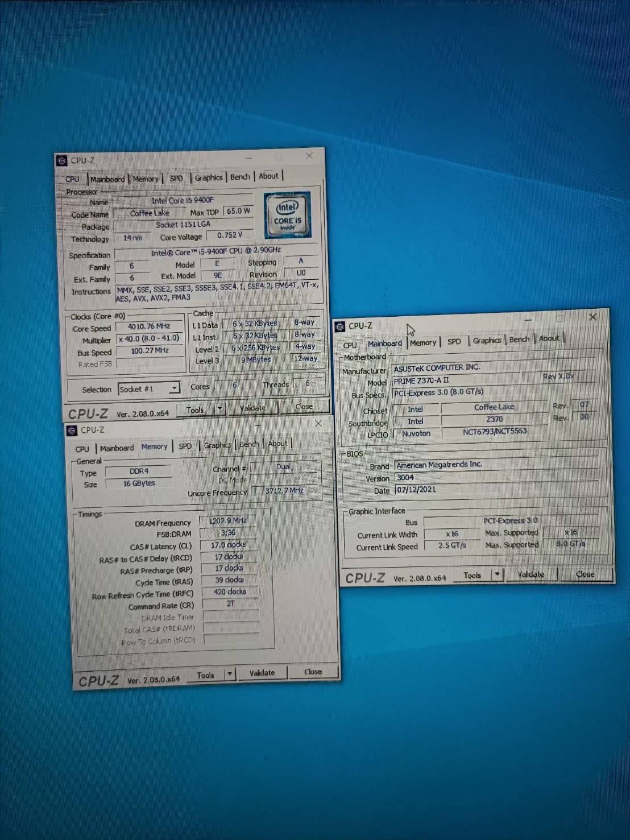Click the Core Speed value 4010.76 MHz
The width and height of the screenshot is (630, 840).
point(149,326)
